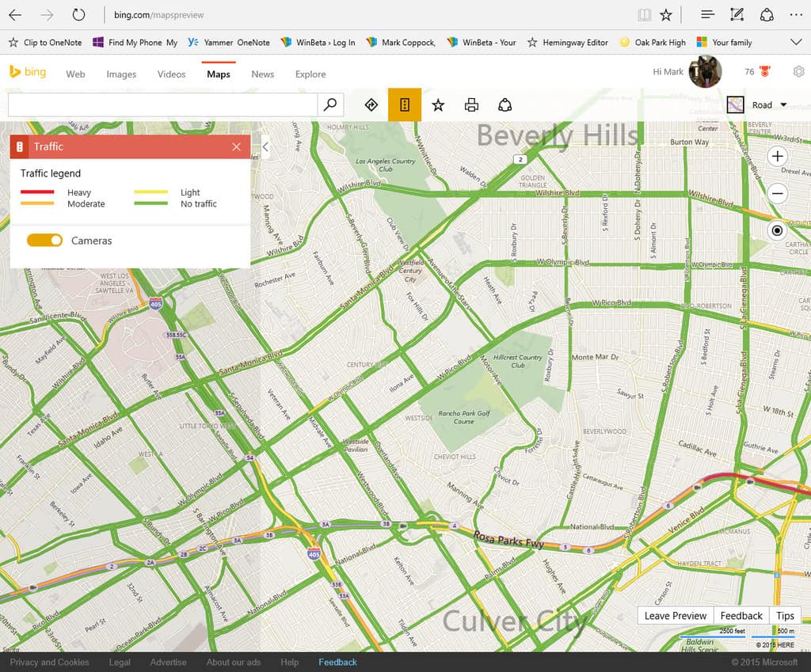Screen dimensions: 811x672
Task: Expand the favorites bar overflow chevron
Action: click(x=796, y=43)
